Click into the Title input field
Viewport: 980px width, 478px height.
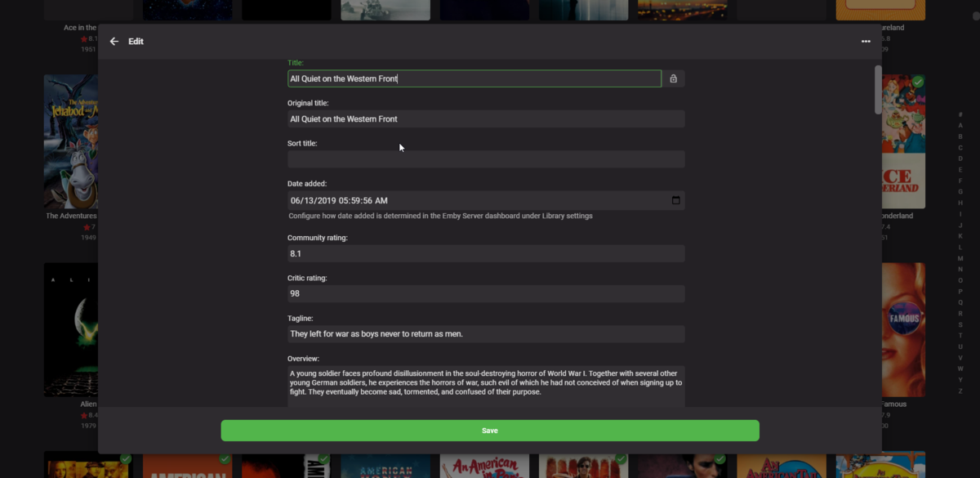474,78
